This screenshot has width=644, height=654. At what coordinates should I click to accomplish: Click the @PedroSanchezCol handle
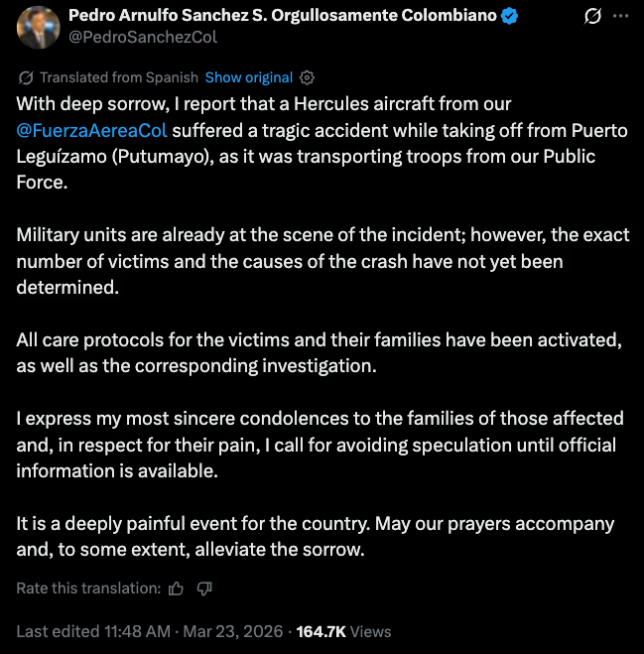point(142,38)
